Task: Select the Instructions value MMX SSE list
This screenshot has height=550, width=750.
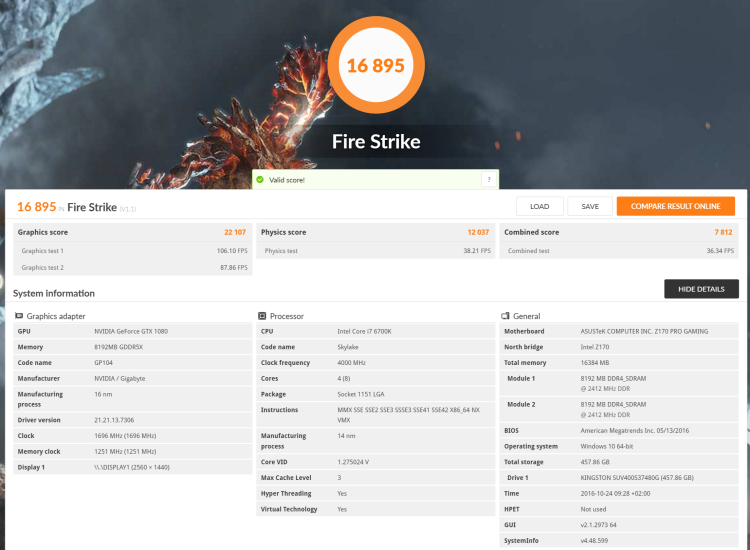Action: 408,415
